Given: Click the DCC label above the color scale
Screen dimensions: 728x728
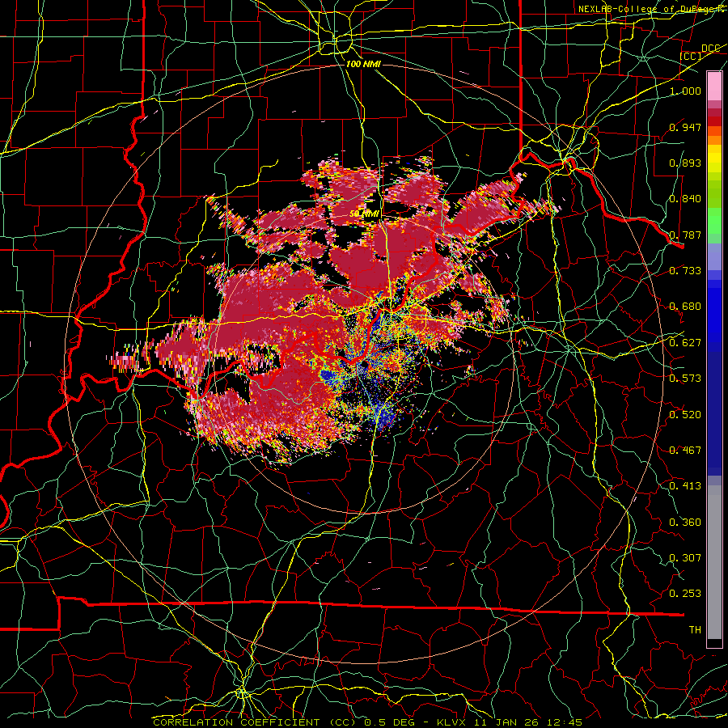Looking at the screenshot, I should (710, 49).
